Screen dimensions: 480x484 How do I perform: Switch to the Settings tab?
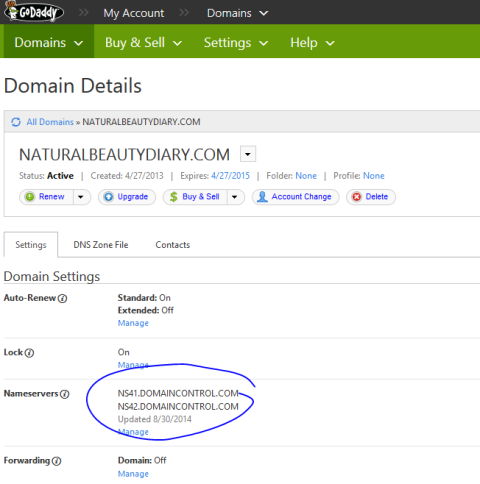[31, 245]
